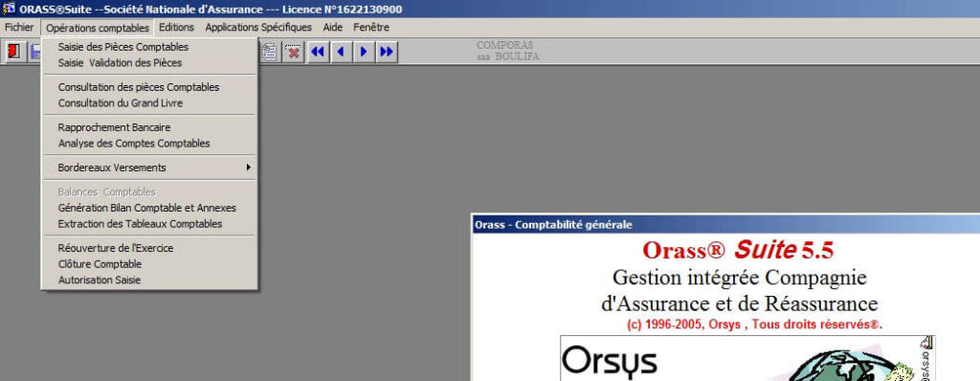
Task: Open the Editions menu
Action: coord(176,28)
